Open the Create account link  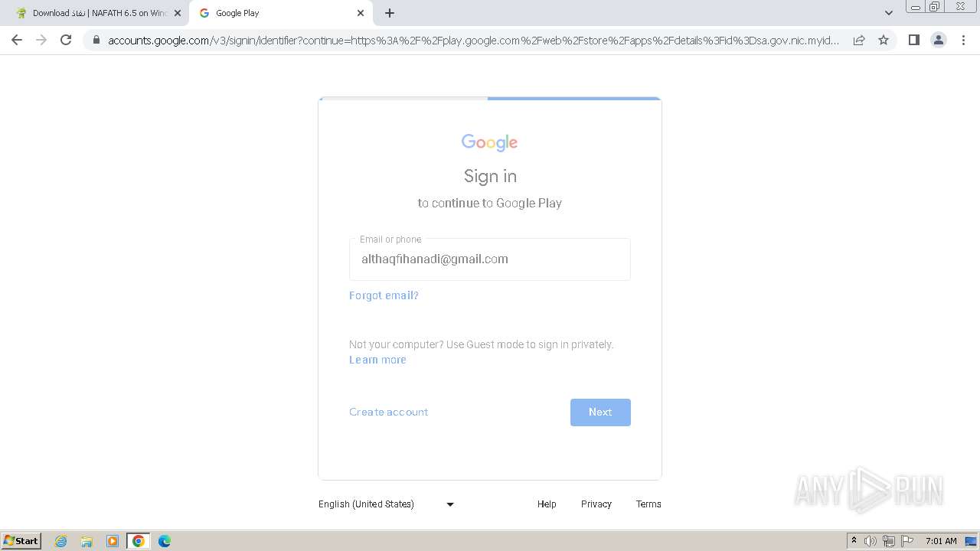pyautogui.click(x=388, y=412)
